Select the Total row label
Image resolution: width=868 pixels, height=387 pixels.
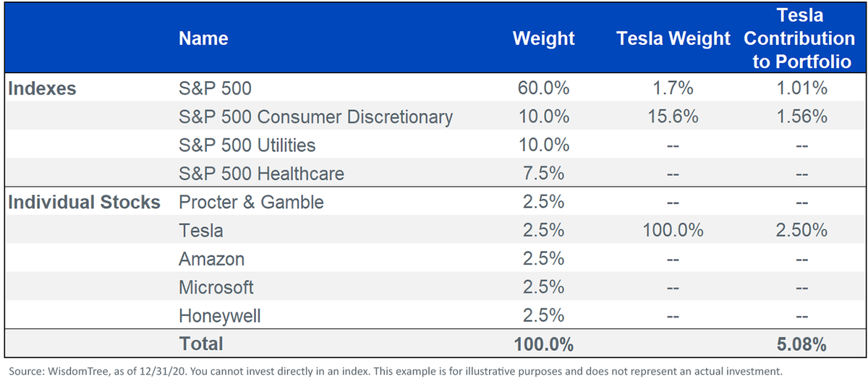pyautogui.click(x=201, y=344)
